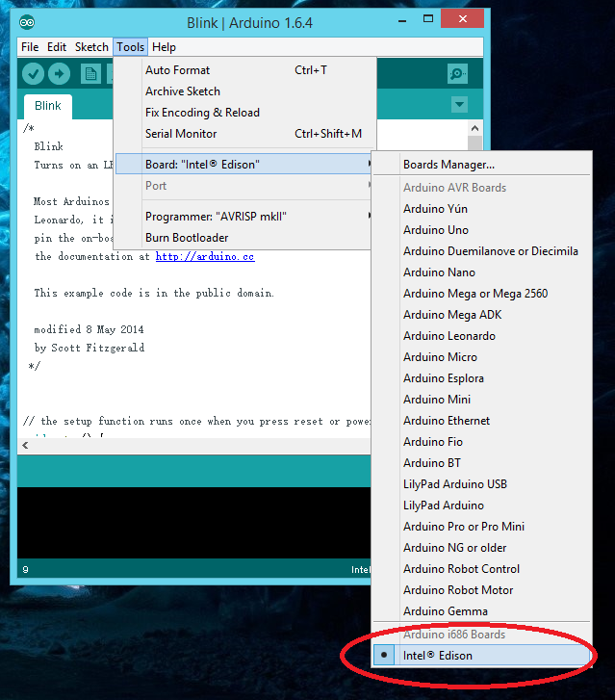615x700 pixels.
Task: Select Arduino Mega ADK board
Action: (x=482, y=315)
